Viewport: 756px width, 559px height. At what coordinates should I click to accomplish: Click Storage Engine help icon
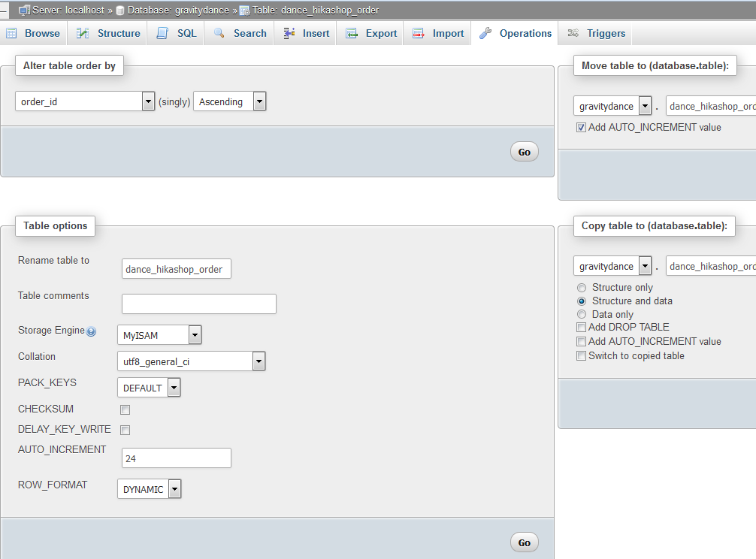(x=91, y=331)
